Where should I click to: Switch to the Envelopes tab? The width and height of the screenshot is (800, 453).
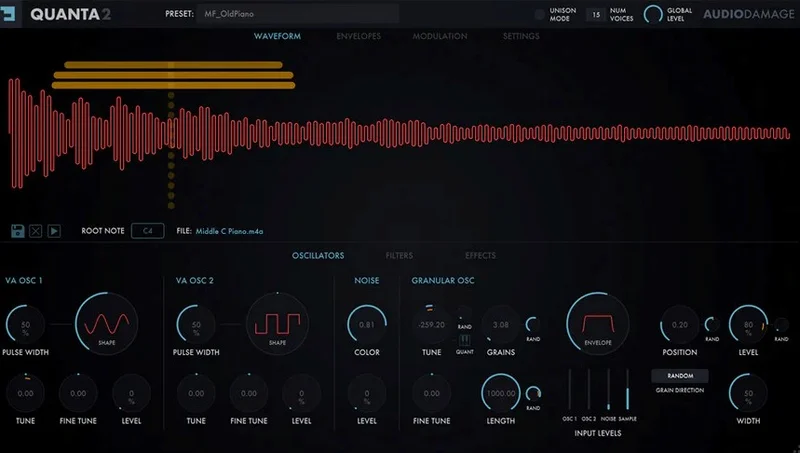coord(359,36)
